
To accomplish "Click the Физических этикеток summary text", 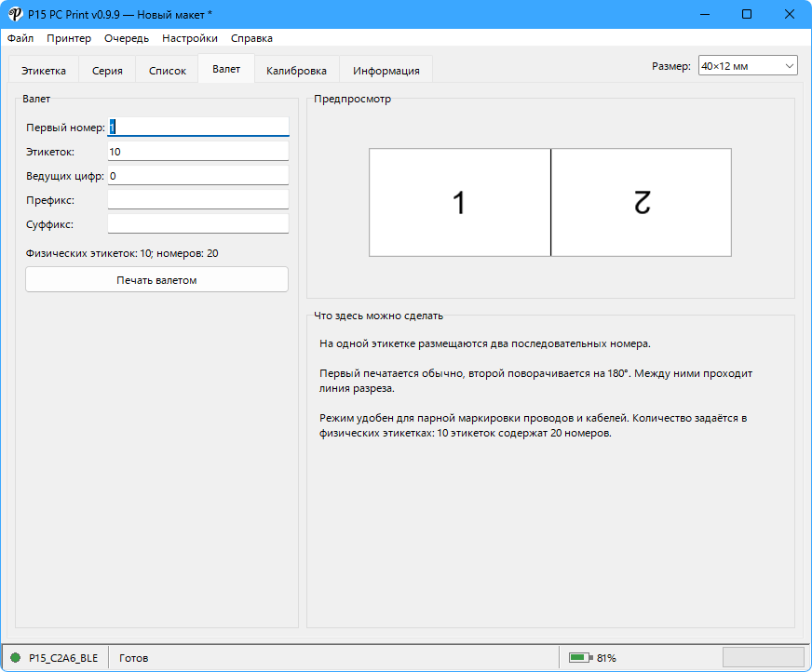I will [122, 253].
